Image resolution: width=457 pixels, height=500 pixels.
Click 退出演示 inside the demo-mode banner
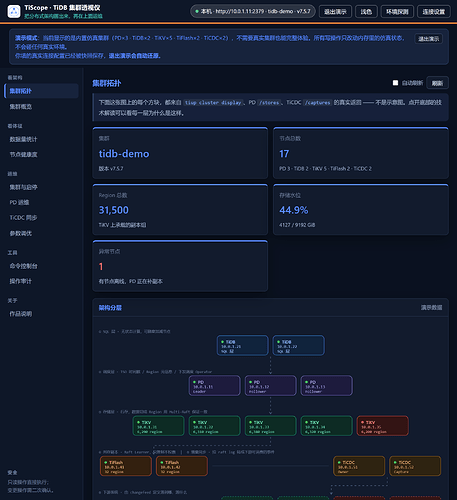pyautogui.click(x=429, y=39)
